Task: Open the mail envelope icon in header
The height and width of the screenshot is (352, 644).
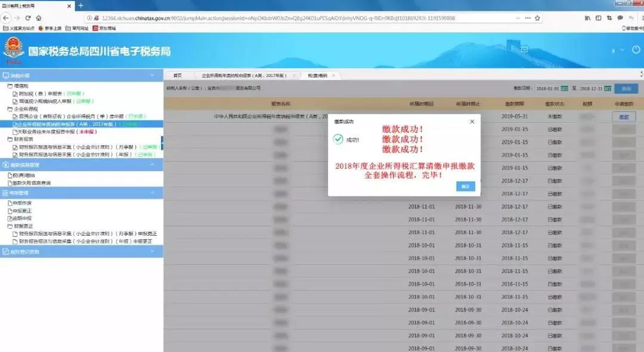Action: tap(524, 50)
